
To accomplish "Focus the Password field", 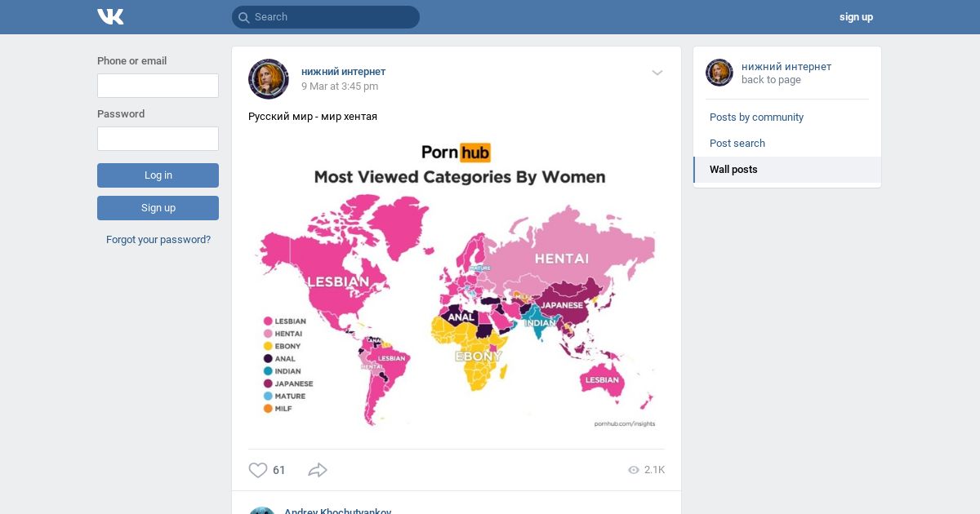I will point(158,139).
